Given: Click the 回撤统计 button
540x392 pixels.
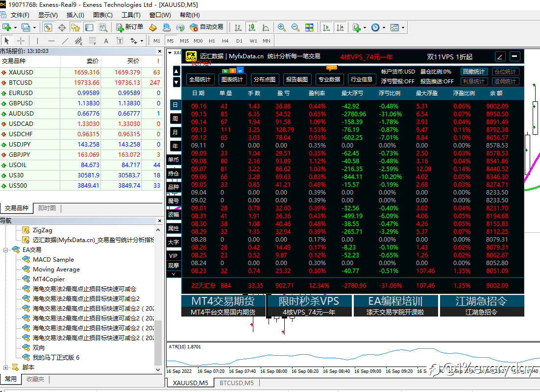Looking at the screenshot, I should pyautogui.click(x=474, y=72).
